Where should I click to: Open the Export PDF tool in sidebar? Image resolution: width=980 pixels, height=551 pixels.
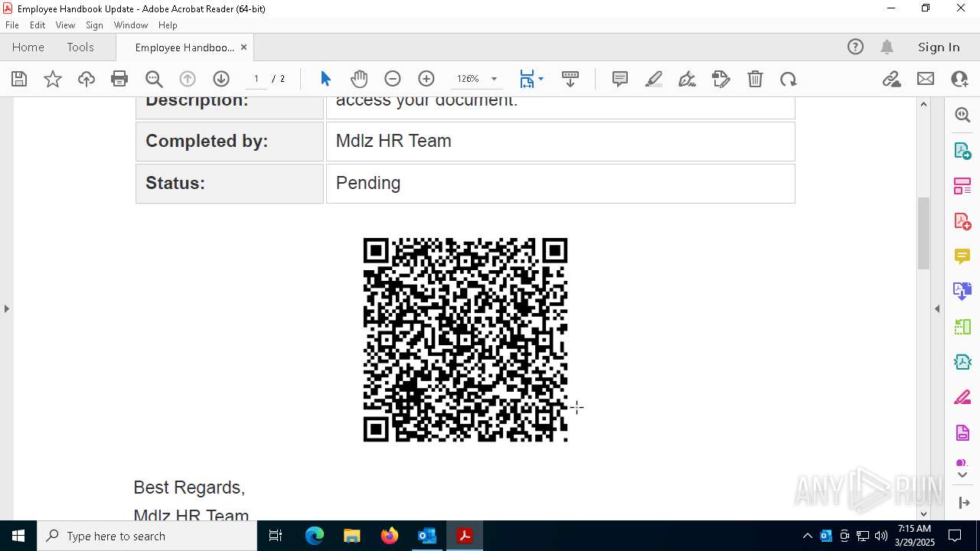[962, 150]
